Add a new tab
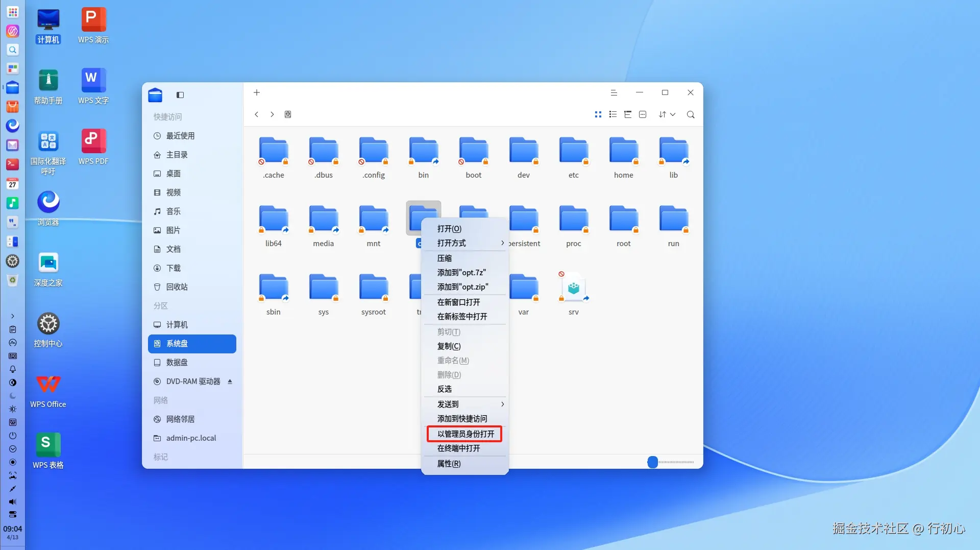Viewport: 980px width, 550px height. [257, 92]
